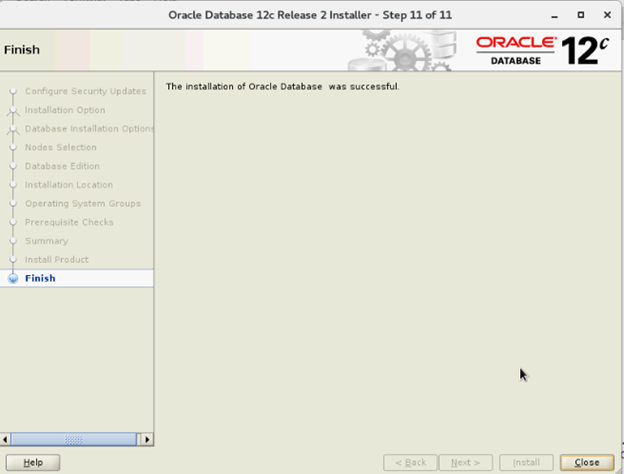Click the disabled Next button
The width and height of the screenshot is (624, 474).
pyautogui.click(x=466, y=462)
